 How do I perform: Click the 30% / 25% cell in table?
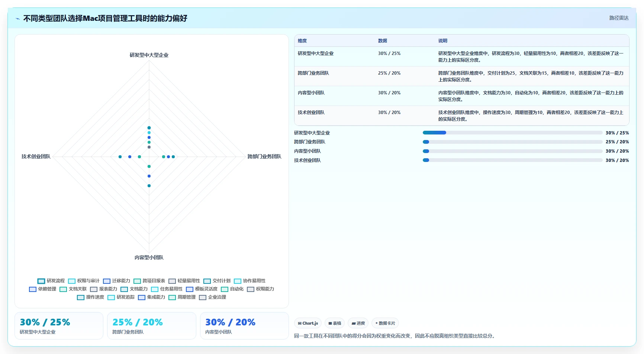pyautogui.click(x=389, y=53)
